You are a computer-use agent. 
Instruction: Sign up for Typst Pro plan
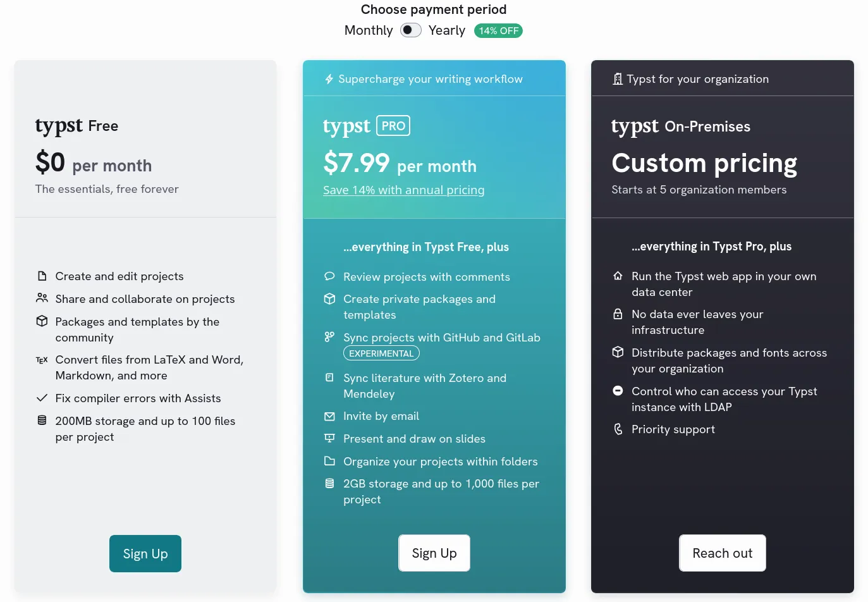[434, 553]
